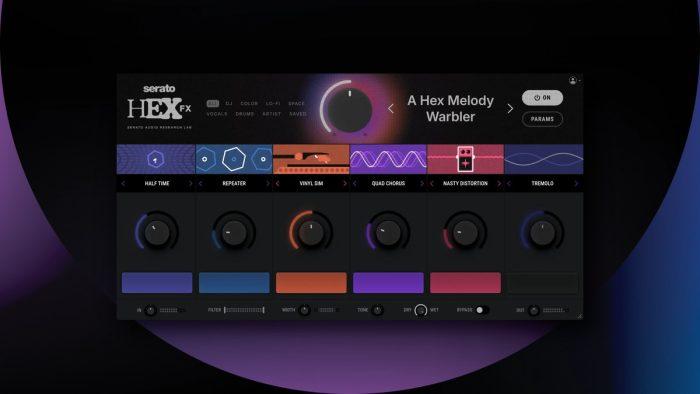This screenshot has height=394, width=700.
Task: Toggle the plugin ON power button
Action: click(542, 98)
